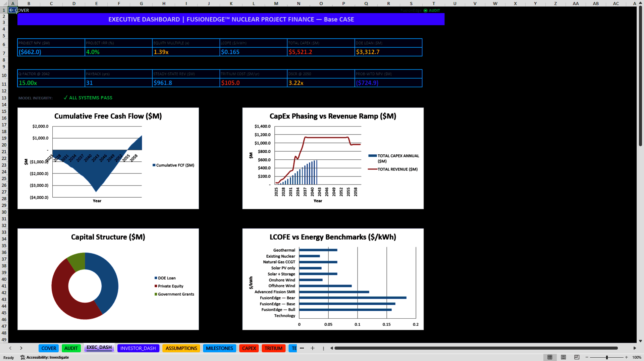
Task: Open the INVESTOR_DASH sheet tab
Action: coord(138,348)
